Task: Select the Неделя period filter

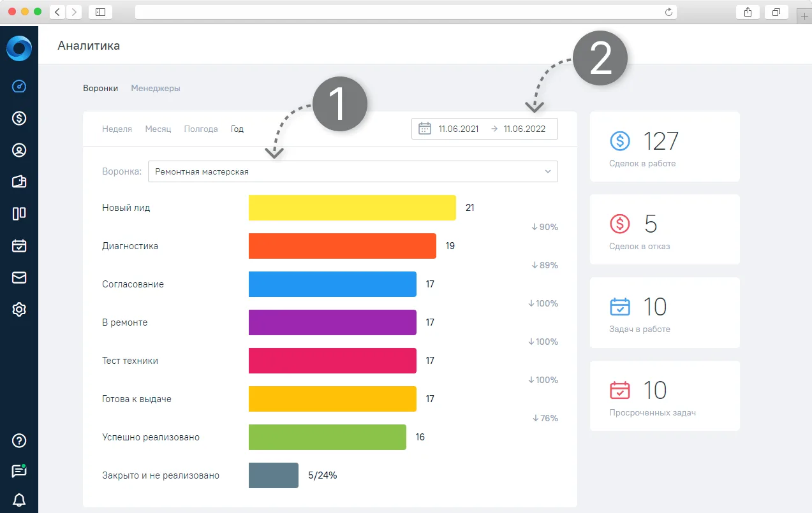Action: (x=117, y=129)
